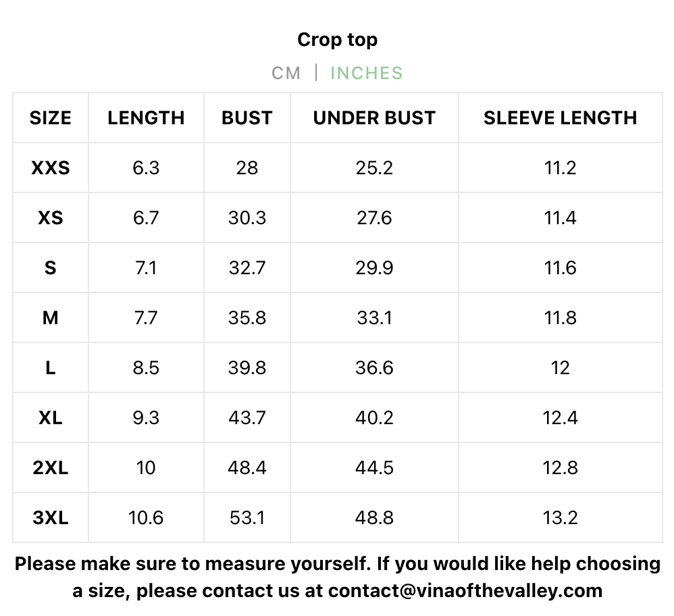Viewport: 674px width, 616px height.
Task: Select the 3XL bust value 53.1
Action: pyautogui.click(x=247, y=517)
